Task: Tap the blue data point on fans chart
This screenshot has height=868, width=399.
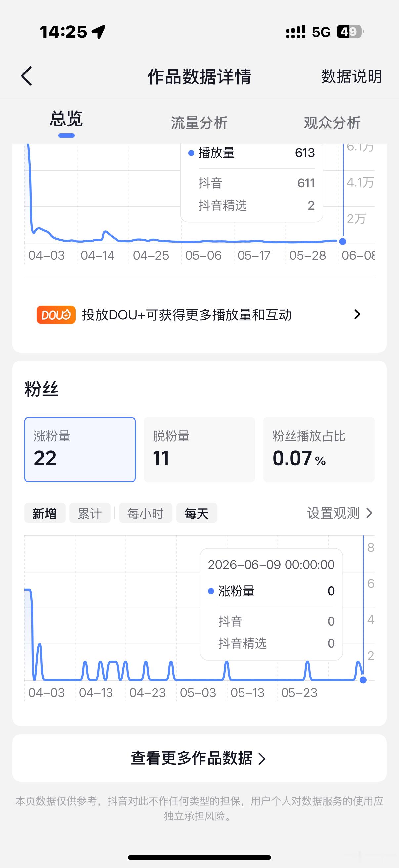Action: (x=363, y=680)
